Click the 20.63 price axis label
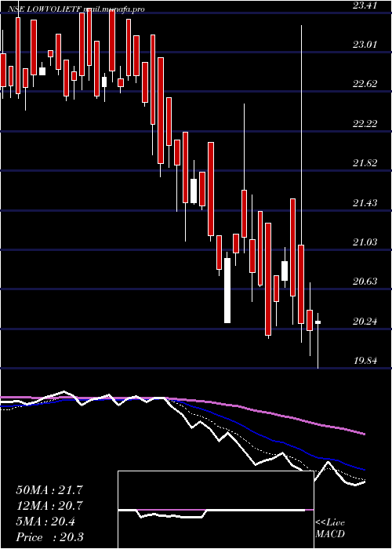392x549 pixels. (x=365, y=281)
